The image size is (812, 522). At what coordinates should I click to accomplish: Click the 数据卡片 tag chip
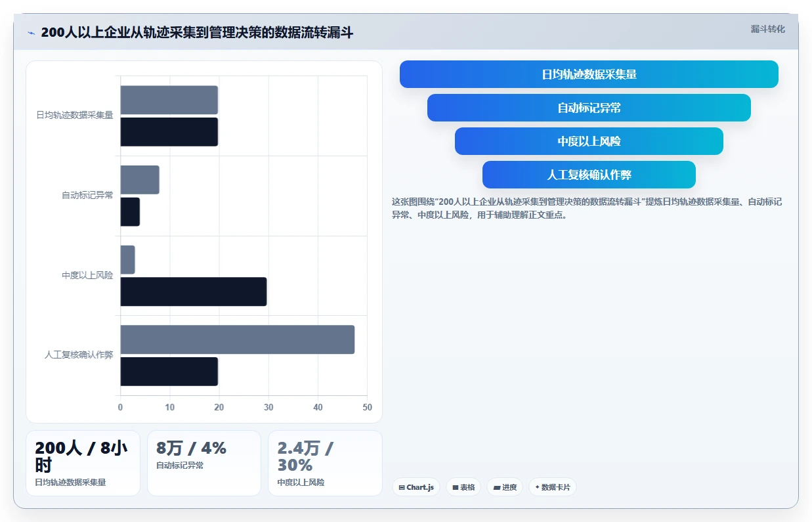(553, 487)
